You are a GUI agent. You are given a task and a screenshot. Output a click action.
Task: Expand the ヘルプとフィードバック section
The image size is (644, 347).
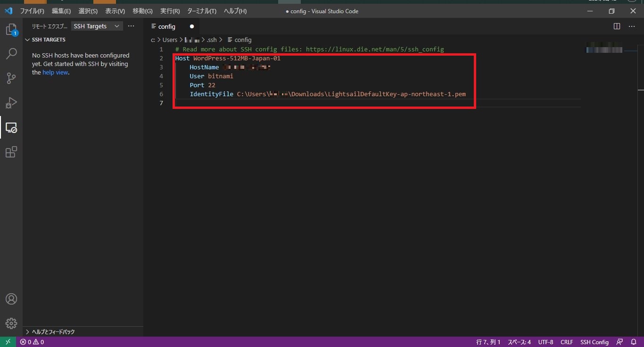click(52, 331)
